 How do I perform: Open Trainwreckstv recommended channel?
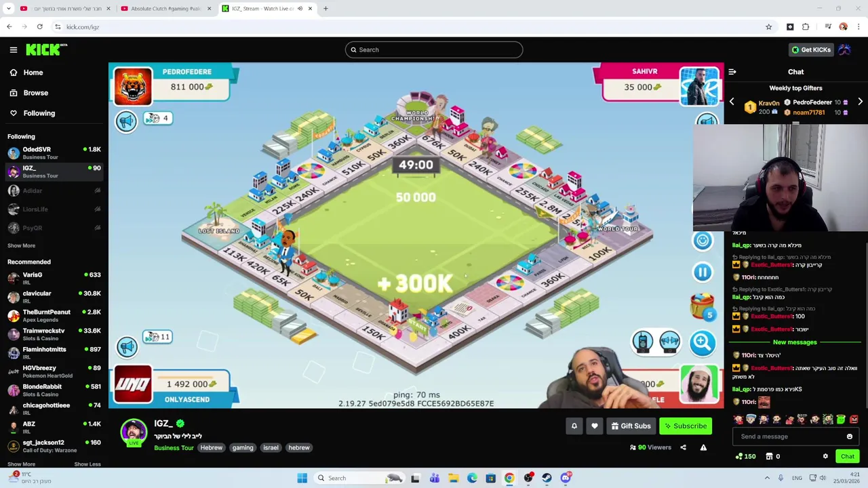(54, 334)
